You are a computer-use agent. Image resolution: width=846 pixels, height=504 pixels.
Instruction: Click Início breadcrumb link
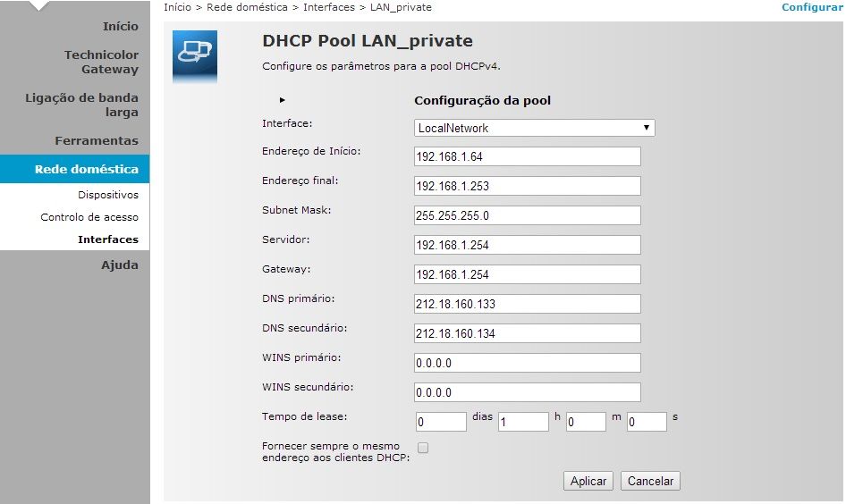(177, 7)
